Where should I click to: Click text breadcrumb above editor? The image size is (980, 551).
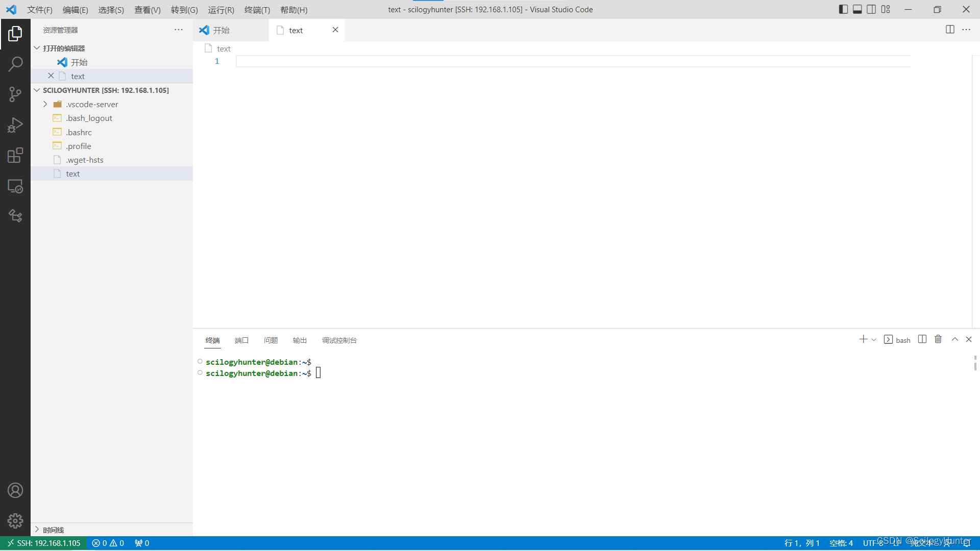[x=224, y=48]
